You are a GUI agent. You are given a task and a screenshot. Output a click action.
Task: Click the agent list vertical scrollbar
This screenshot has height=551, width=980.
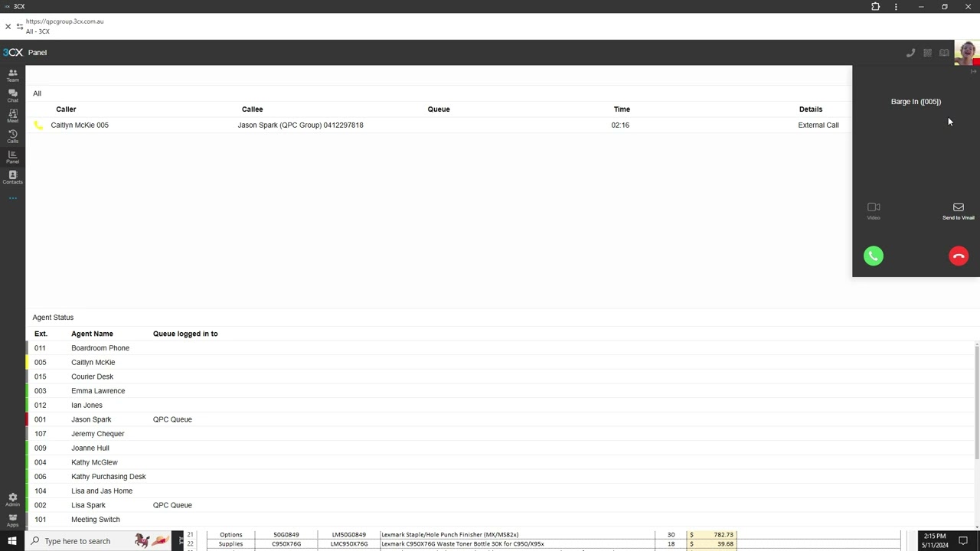tap(976, 398)
